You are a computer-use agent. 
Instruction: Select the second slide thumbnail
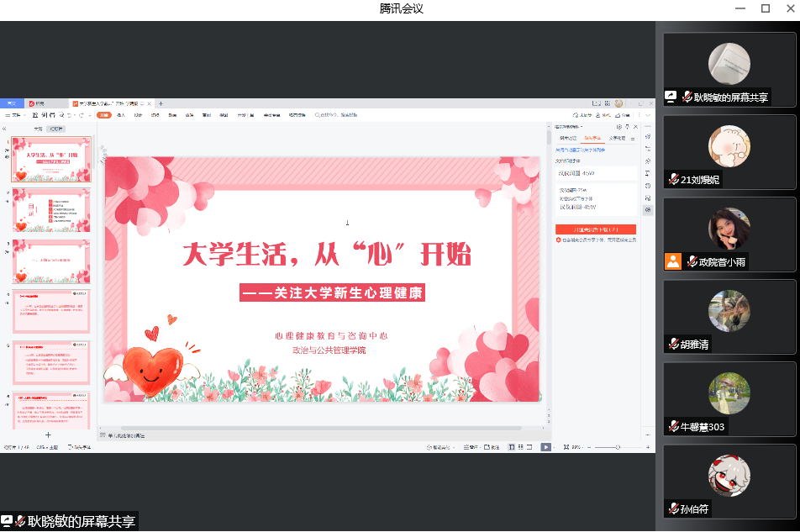click(x=51, y=210)
